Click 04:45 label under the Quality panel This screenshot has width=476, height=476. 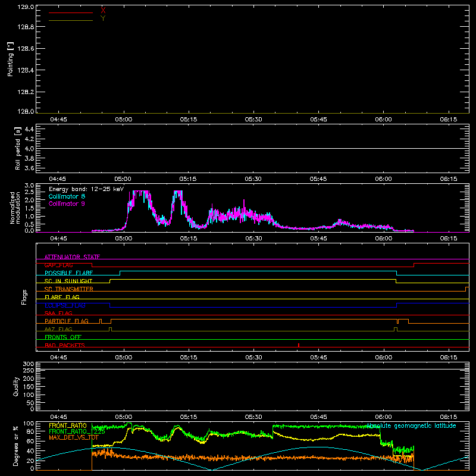click(x=58, y=417)
